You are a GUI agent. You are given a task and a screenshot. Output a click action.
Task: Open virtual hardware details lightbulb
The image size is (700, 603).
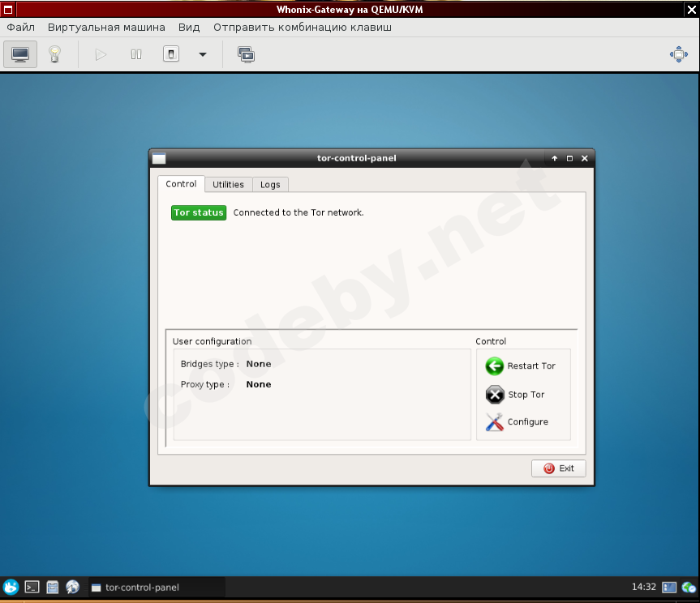(54, 54)
